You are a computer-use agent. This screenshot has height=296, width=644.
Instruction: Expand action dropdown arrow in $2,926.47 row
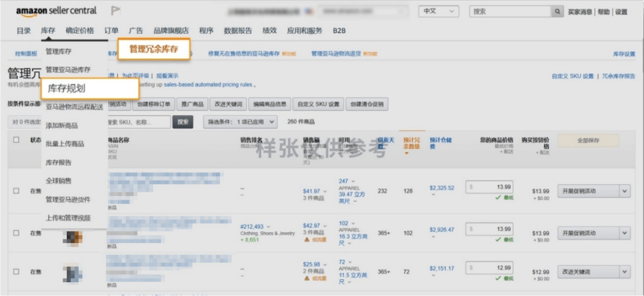(625, 233)
